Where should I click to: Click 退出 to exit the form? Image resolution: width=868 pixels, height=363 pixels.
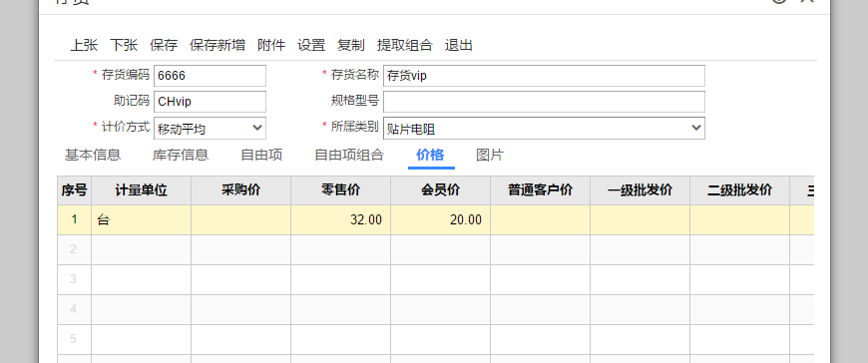[x=458, y=46]
